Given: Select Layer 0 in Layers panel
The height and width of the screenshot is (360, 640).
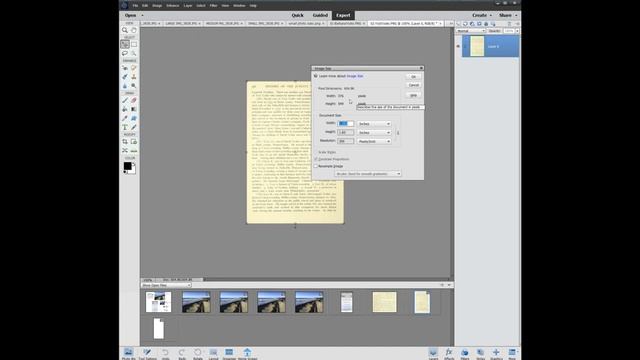Looking at the screenshot, I should point(491,47).
